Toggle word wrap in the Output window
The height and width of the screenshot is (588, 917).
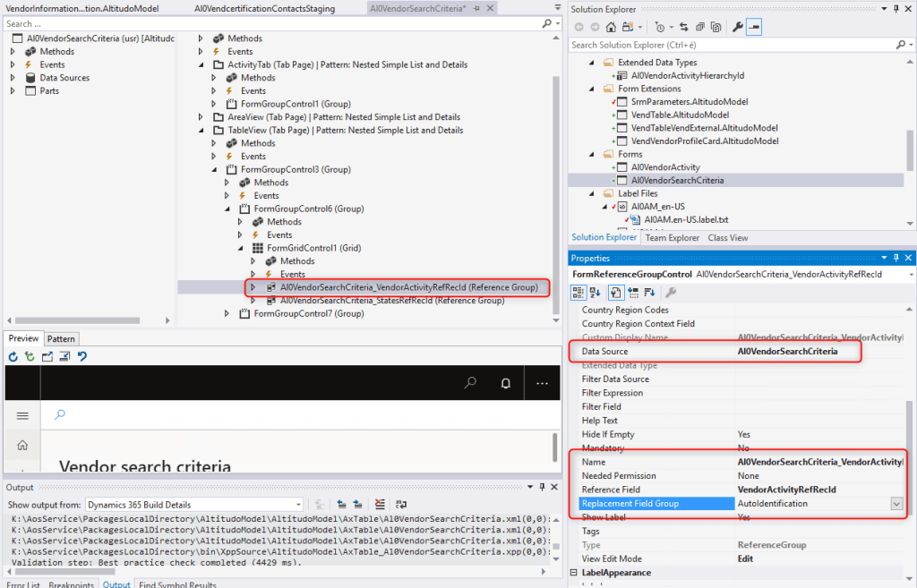pyautogui.click(x=401, y=505)
